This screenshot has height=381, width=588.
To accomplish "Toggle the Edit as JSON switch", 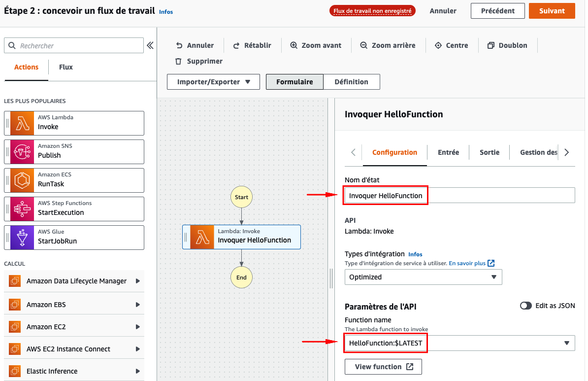I will 526,306.
